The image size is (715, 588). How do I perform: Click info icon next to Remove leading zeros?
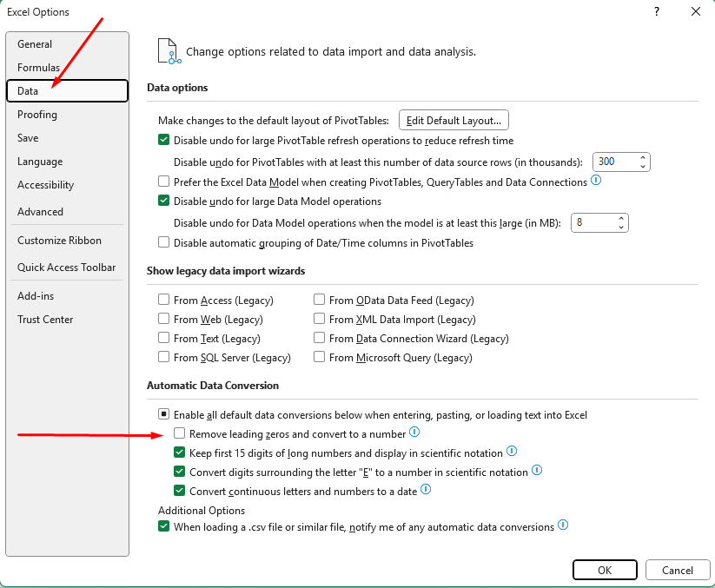tap(414, 433)
